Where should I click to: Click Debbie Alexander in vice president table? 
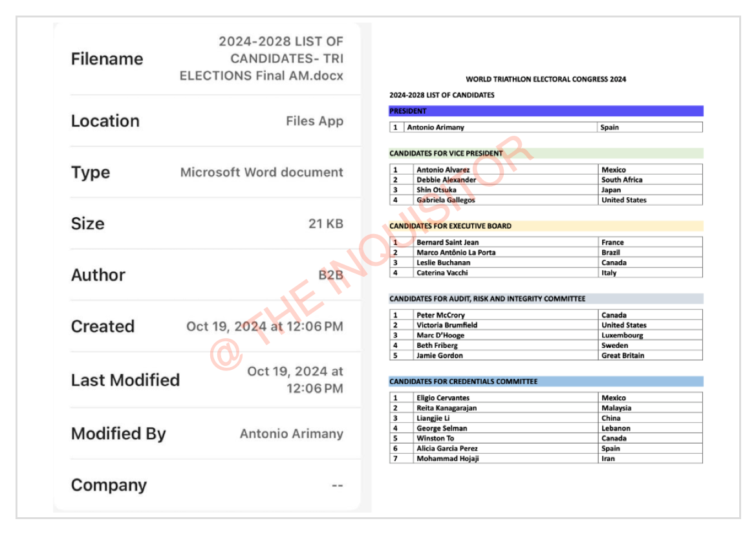click(x=446, y=180)
